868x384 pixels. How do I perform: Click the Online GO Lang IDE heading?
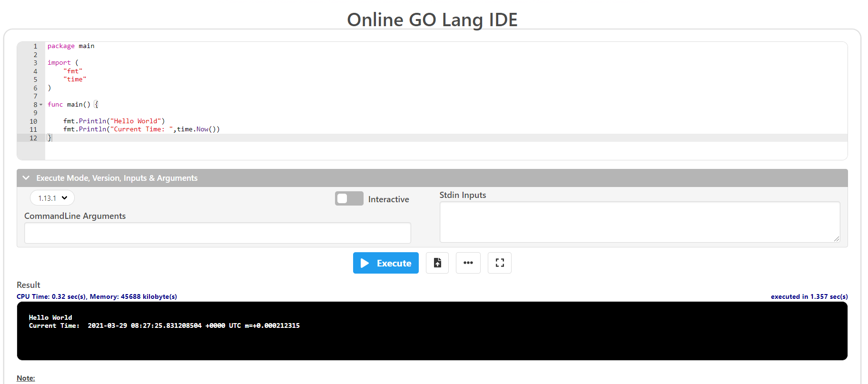[432, 20]
